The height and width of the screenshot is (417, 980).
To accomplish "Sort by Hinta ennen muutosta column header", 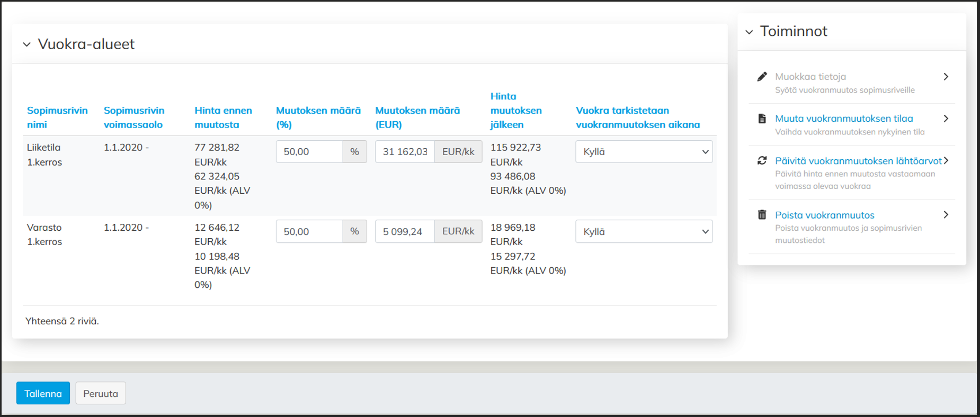I will (223, 117).
